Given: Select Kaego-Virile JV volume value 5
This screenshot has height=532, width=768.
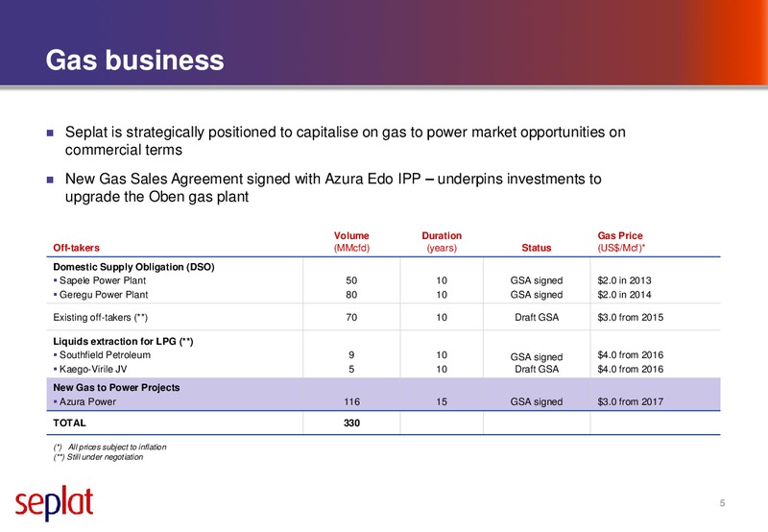Looking at the screenshot, I should pyautogui.click(x=351, y=370).
